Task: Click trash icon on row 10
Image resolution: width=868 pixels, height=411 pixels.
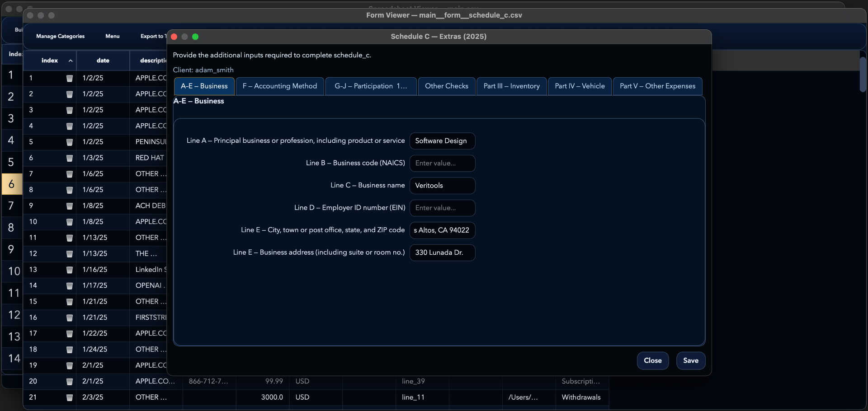Action: (70, 222)
